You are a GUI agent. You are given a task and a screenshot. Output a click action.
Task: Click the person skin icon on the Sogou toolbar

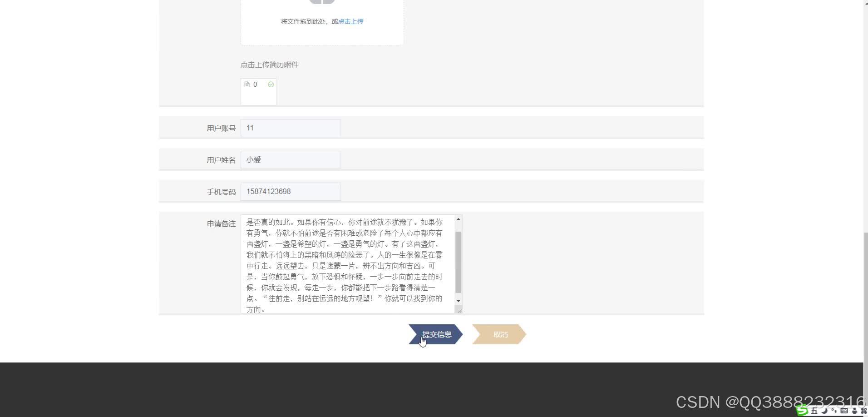854,411
